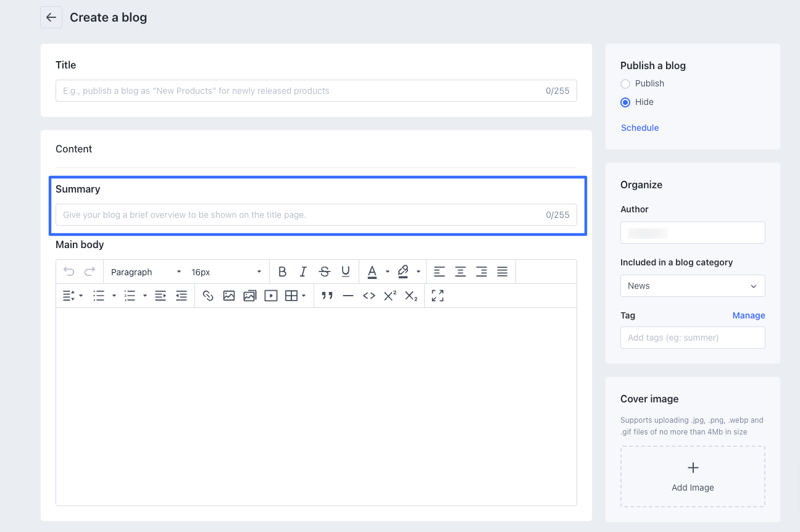Select the Publish radio option
This screenshot has width=800, height=532.
click(625, 83)
